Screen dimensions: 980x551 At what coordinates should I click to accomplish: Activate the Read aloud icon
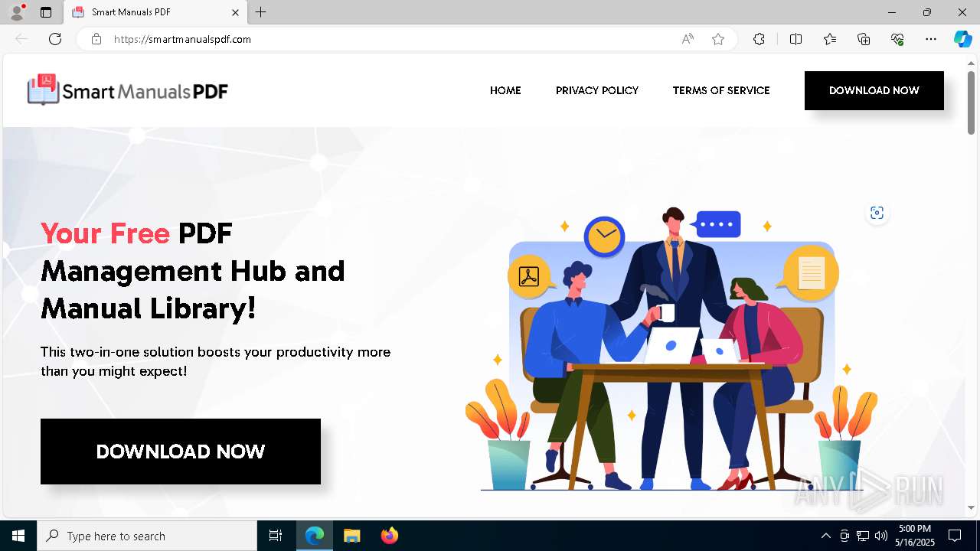point(688,39)
